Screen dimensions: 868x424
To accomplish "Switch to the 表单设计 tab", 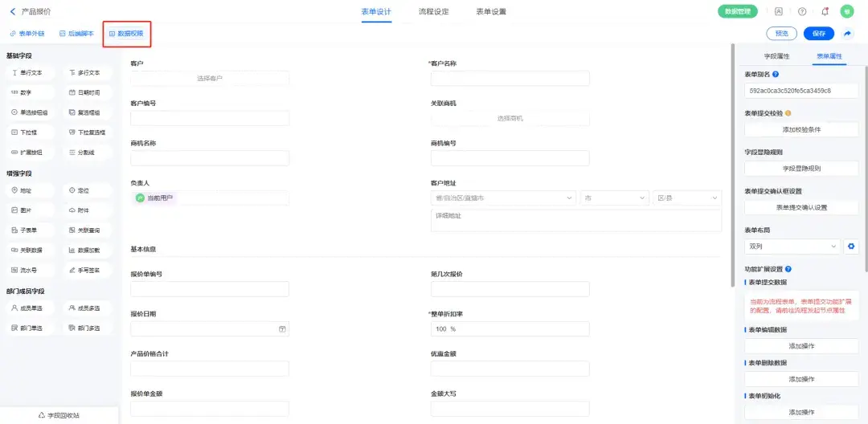I will (x=376, y=11).
